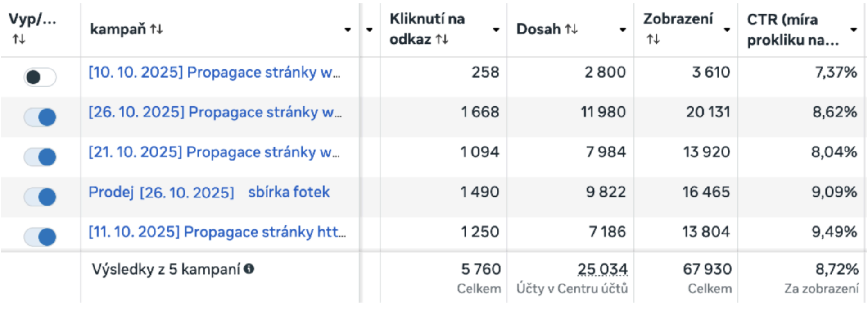The image size is (868, 312).
Task: Enable the [10. 10. 2025] campaign switch
Action: pos(40,77)
